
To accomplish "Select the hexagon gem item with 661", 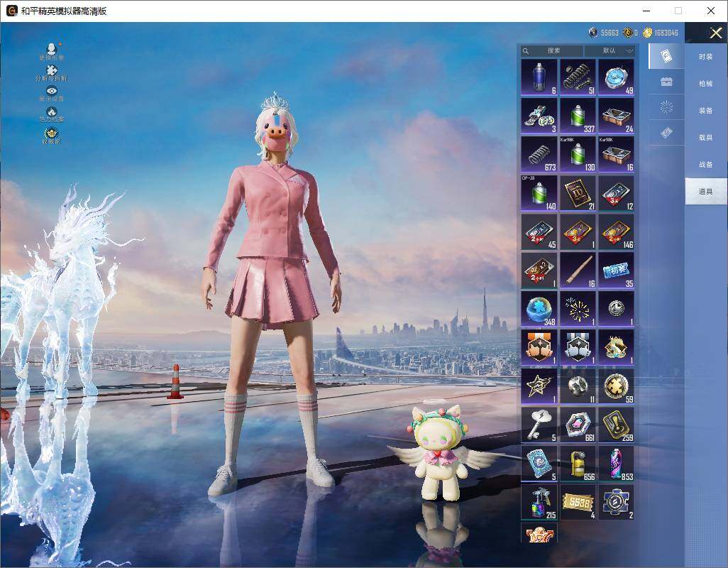I will (x=578, y=425).
